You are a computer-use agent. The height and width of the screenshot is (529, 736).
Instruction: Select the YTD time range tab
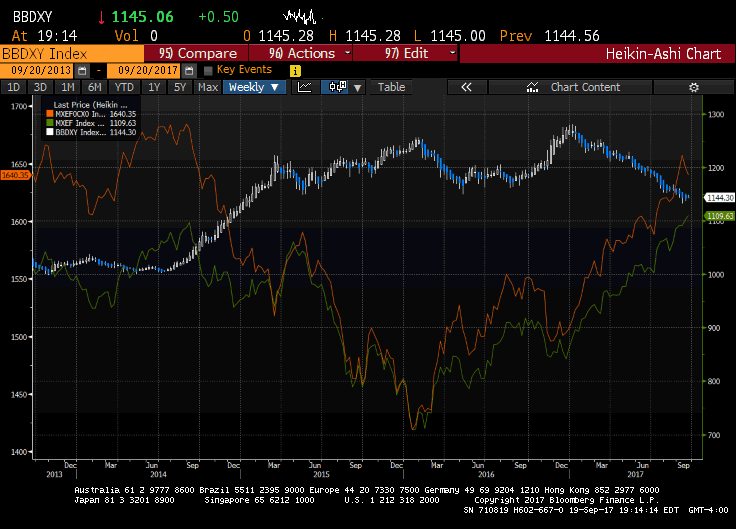(124, 87)
